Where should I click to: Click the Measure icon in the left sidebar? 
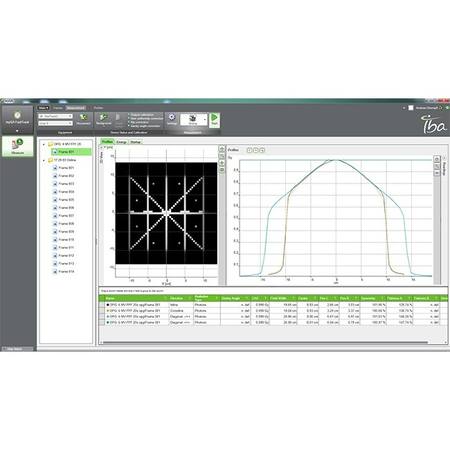click(18, 146)
